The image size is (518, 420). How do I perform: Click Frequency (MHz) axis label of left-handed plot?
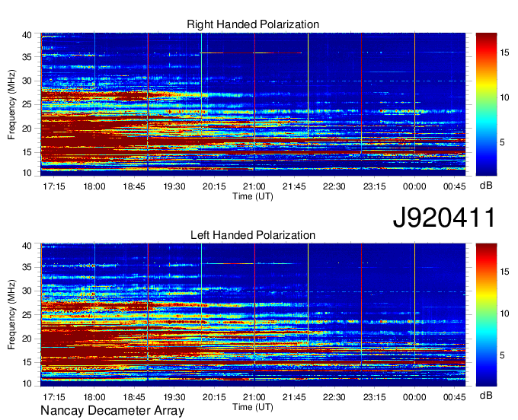pos(11,315)
